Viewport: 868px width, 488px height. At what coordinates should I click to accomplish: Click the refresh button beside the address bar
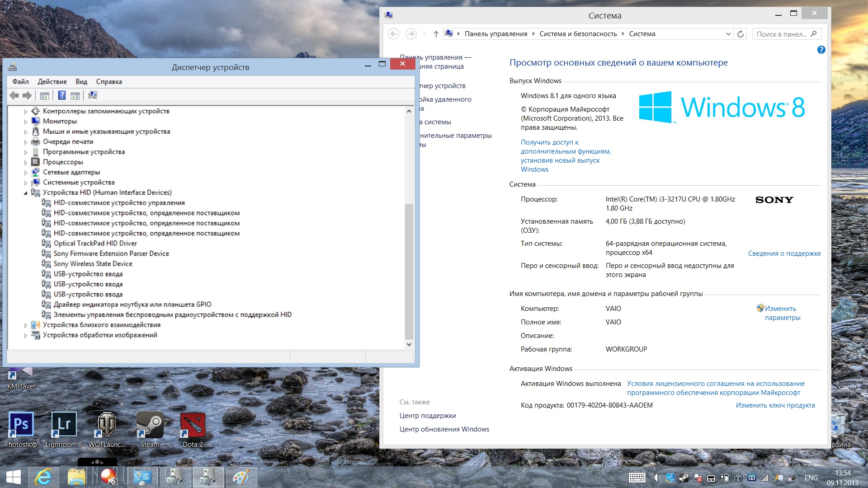[x=741, y=34]
